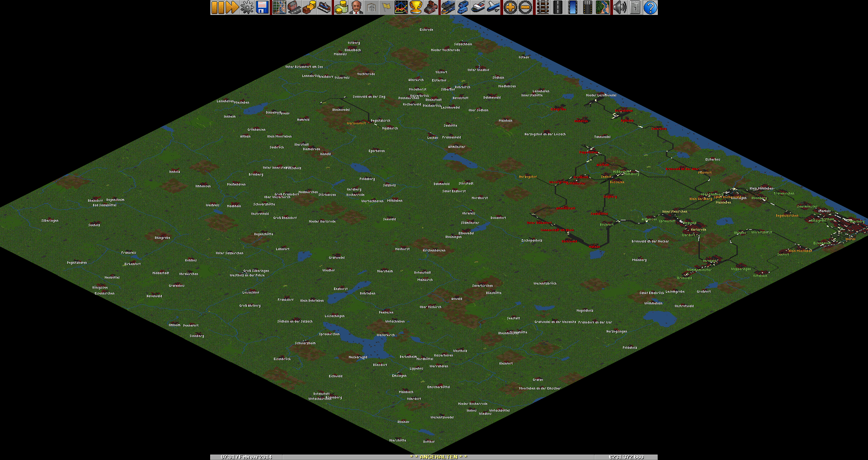Click the pause game button
The image size is (868, 460).
tap(218, 7)
